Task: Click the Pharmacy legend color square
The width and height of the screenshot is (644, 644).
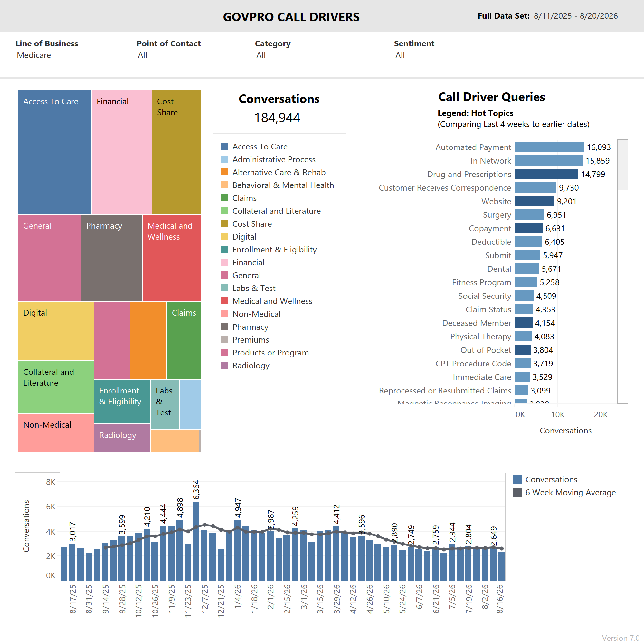Action: click(x=225, y=327)
